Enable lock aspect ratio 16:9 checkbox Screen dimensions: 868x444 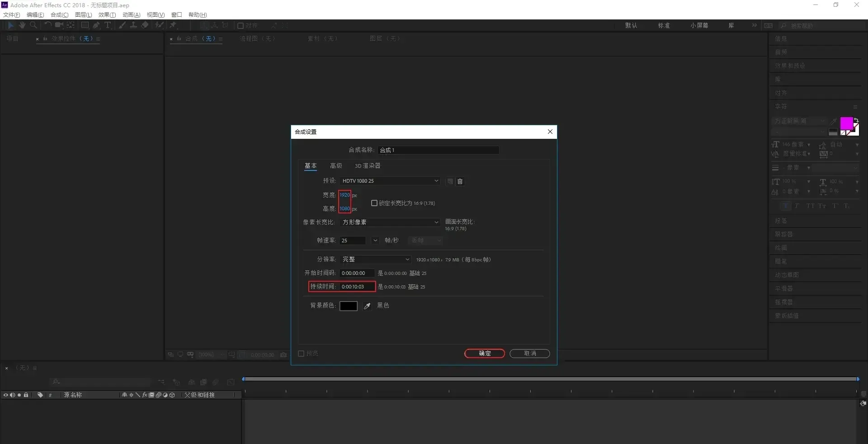[374, 203]
